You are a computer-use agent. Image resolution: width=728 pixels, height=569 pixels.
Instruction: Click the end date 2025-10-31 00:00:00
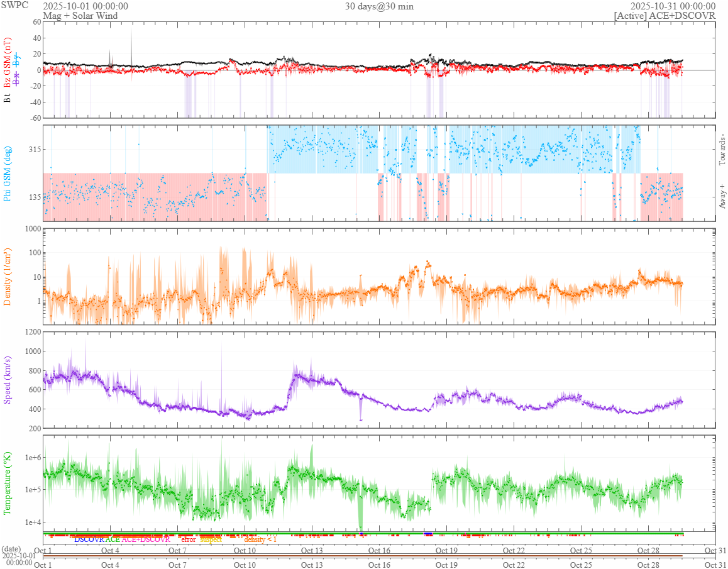(x=673, y=6)
